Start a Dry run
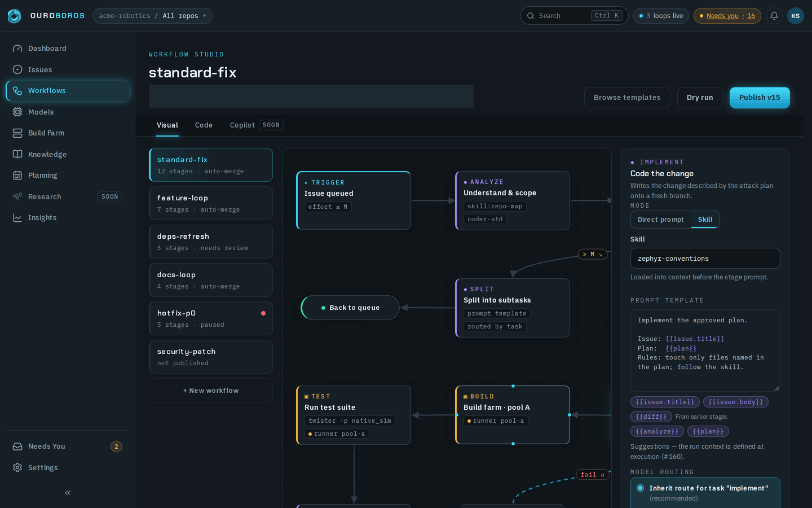 coord(700,98)
